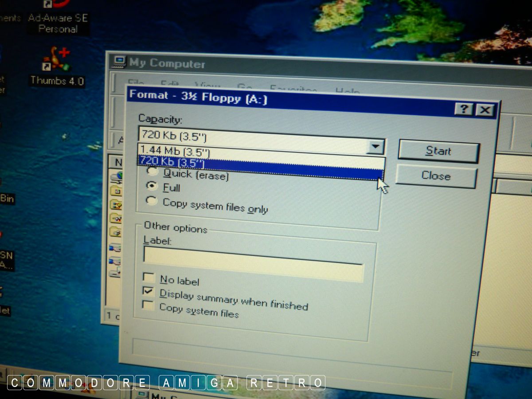This screenshot has width=532, height=399.
Task: Click the question mark help button
Action: coord(464,109)
